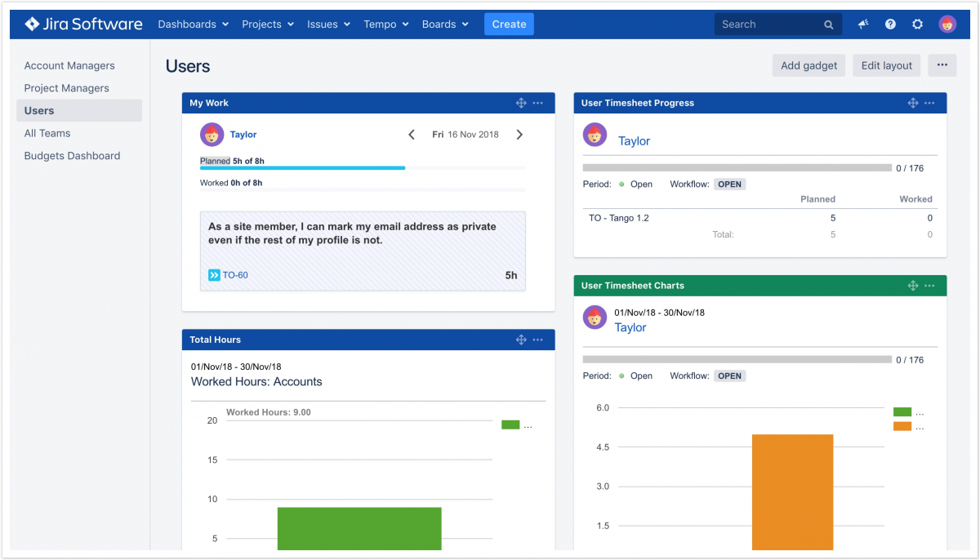Viewport: 980px width, 560px height.
Task: Go to previous day in My Work
Action: (412, 135)
